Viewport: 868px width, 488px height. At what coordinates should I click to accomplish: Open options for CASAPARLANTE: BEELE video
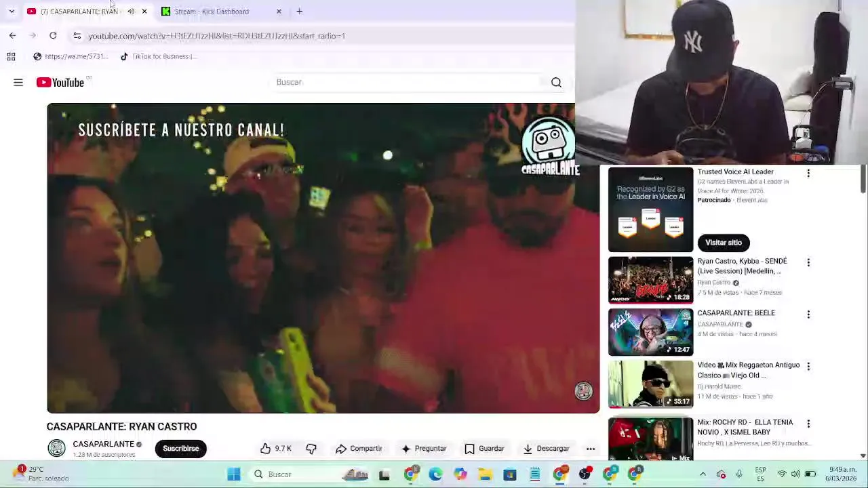coord(808,314)
